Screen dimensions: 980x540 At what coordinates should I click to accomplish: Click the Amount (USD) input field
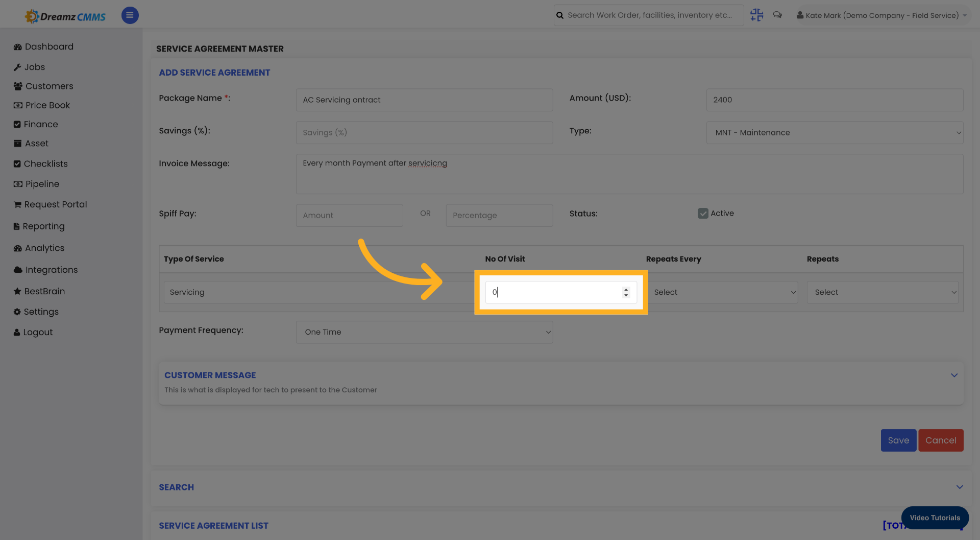coord(835,100)
